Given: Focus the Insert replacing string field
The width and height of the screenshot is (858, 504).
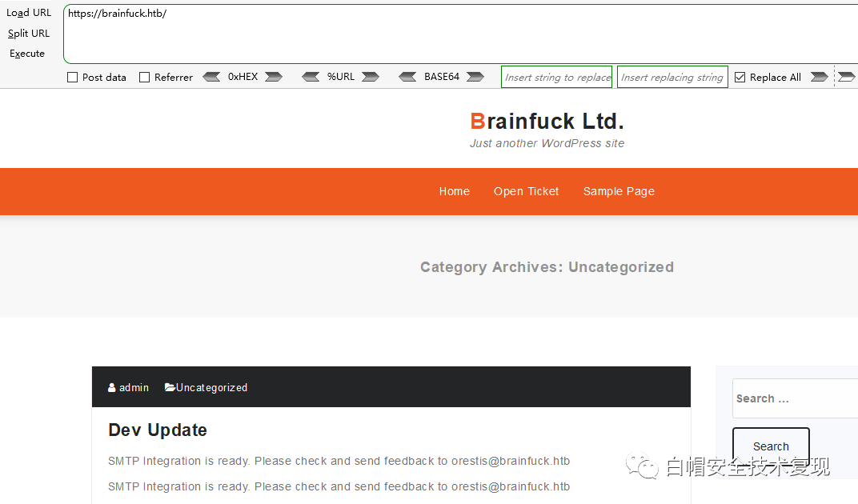Looking at the screenshot, I should pyautogui.click(x=672, y=77).
